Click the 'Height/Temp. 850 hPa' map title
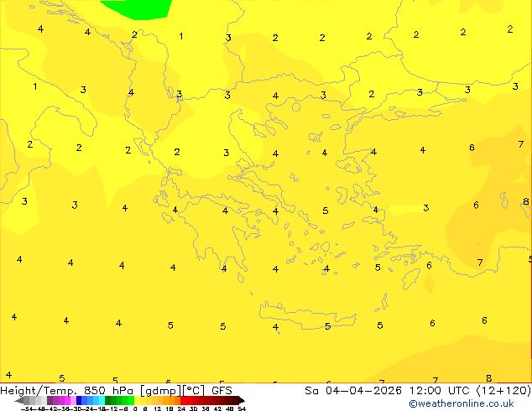 click(66, 391)
